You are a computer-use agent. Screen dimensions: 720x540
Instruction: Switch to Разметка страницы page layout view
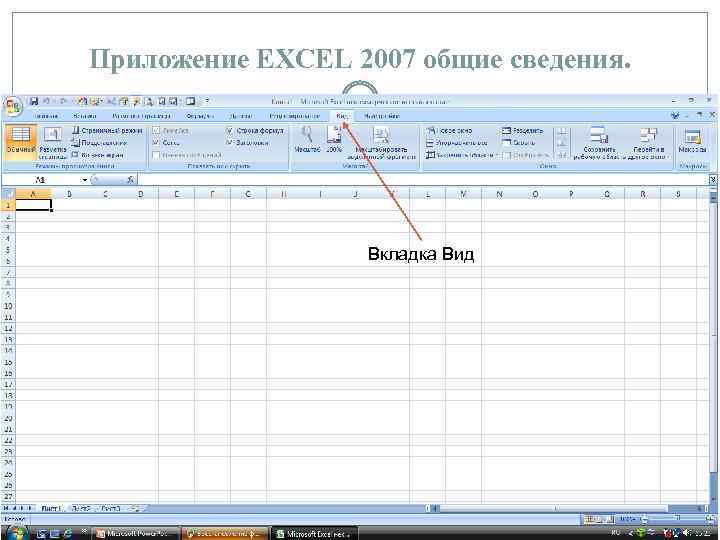(52, 143)
